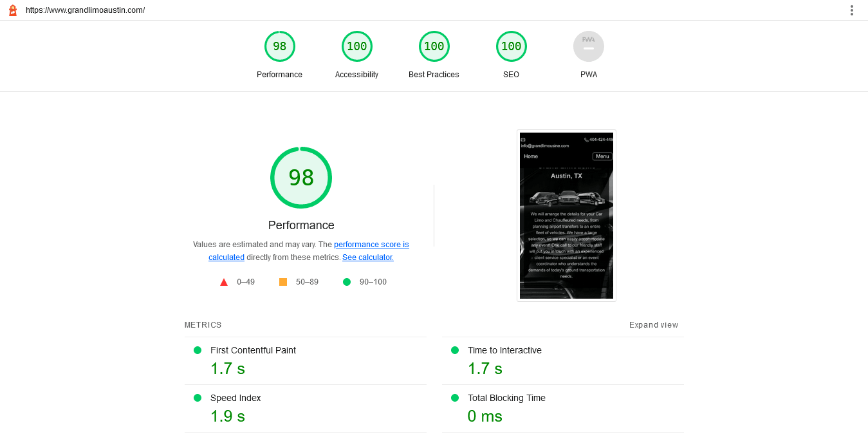868x439 pixels.
Task: Open the PWA tab label
Action: coord(589,75)
